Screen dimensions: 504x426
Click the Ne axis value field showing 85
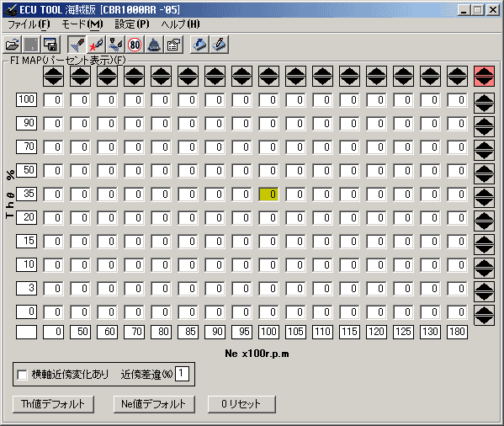pos(188,332)
